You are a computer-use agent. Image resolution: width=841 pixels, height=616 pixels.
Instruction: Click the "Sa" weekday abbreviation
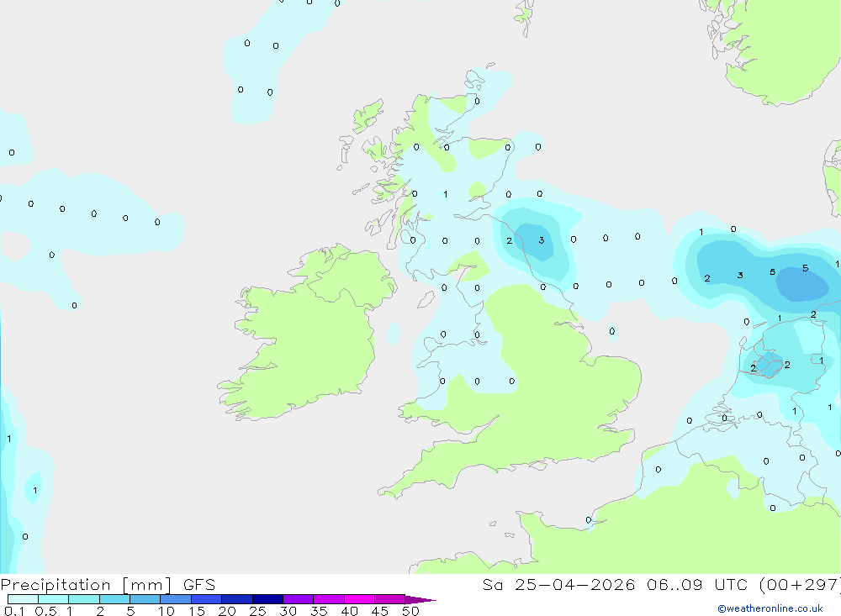pos(492,584)
